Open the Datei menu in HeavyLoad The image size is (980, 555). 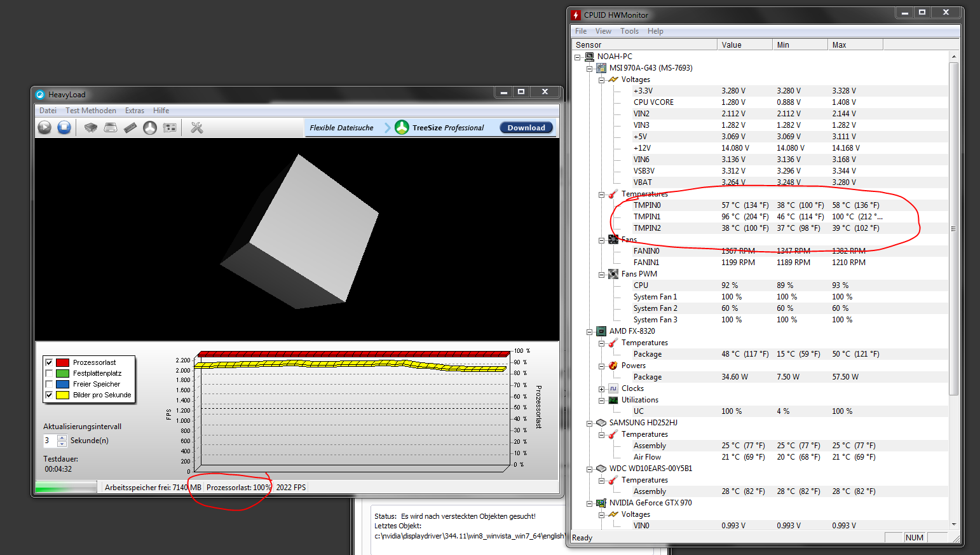pos(48,111)
